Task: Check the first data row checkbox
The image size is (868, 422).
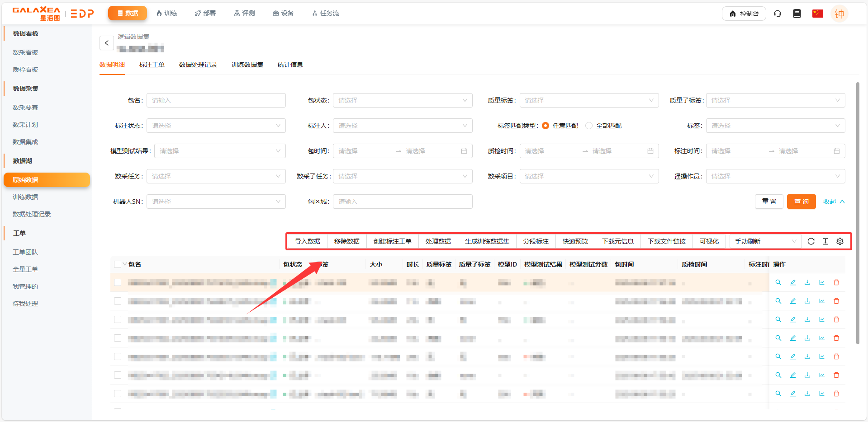Action: click(x=118, y=282)
